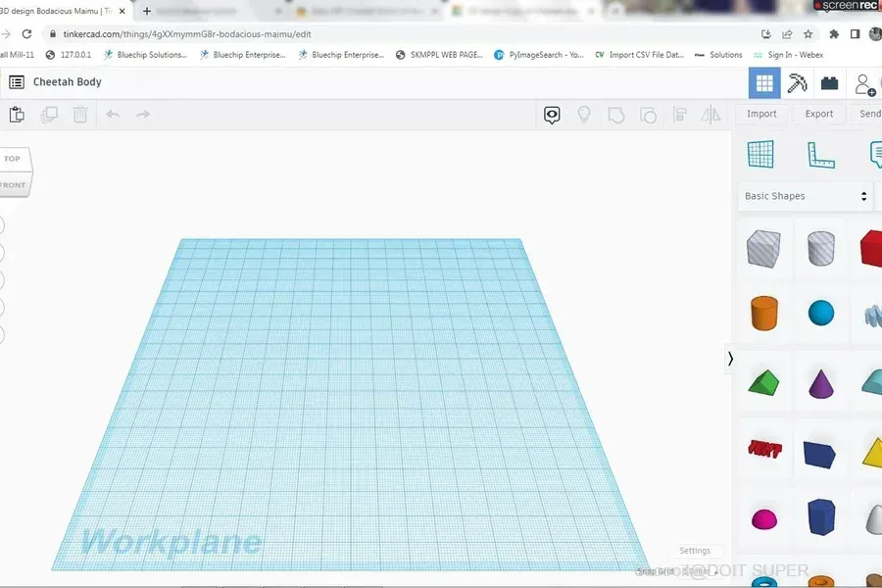
Task: Open the design list icon beside Cheetah Body
Action: pos(17,82)
